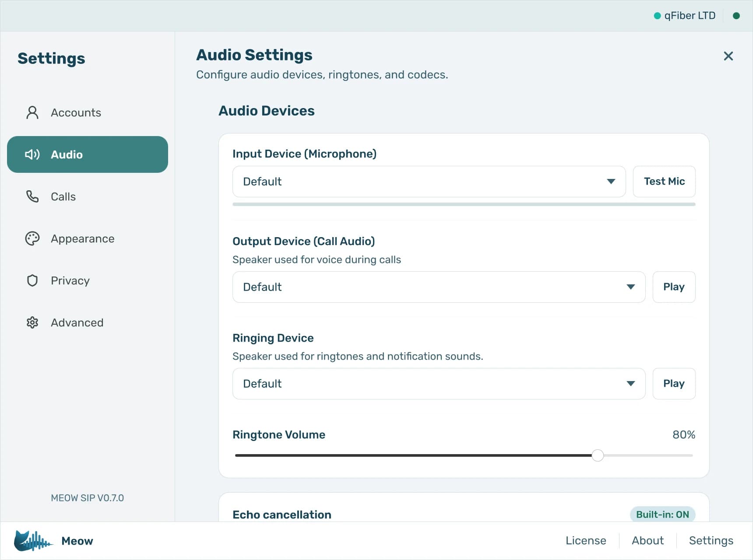Click the Privacy shield icon
The height and width of the screenshot is (560, 753).
[x=32, y=280]
